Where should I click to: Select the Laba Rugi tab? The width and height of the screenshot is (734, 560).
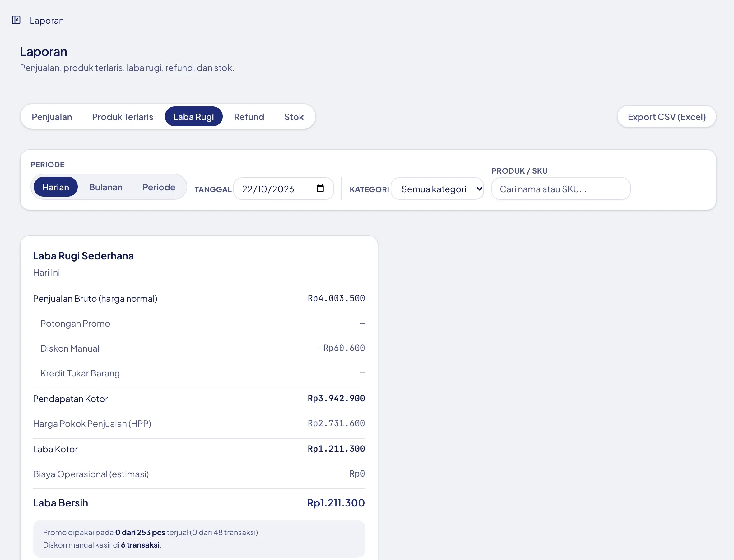tap(193, 117)
